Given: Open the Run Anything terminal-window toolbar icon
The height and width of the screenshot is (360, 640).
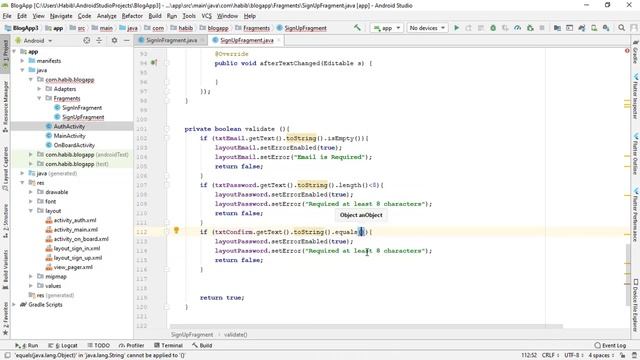Looking at the screenshot, I should pyautogui.click(x=569, y=28).
